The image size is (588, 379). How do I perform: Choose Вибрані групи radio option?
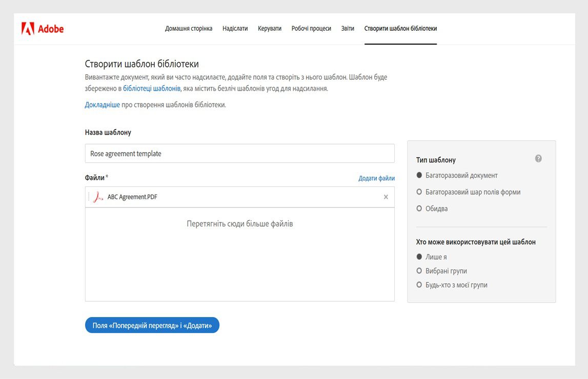pyautogui.click(x=419, y=271)
